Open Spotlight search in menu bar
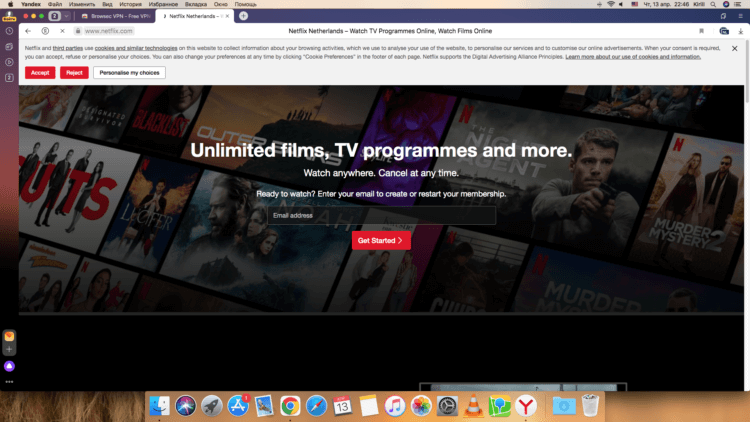 (x=713, y=4)
